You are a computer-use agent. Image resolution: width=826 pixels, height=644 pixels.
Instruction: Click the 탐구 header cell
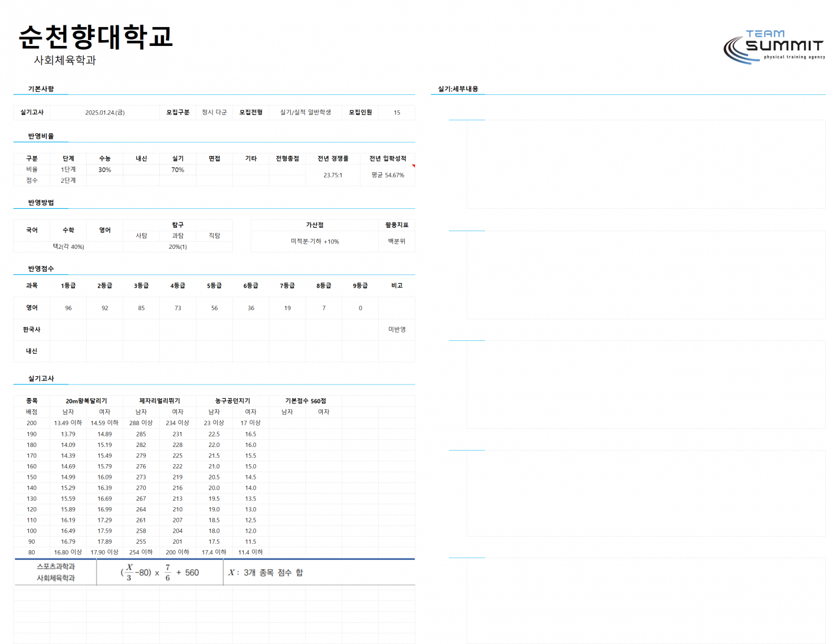click(x=178, y=225)
